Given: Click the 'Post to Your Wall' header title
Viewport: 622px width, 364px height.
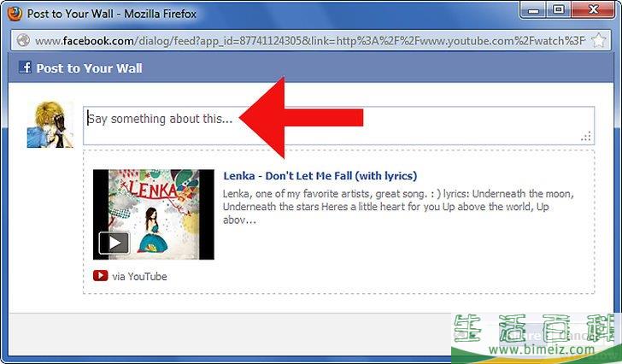Looking at the screenshot, I should 89,68.
